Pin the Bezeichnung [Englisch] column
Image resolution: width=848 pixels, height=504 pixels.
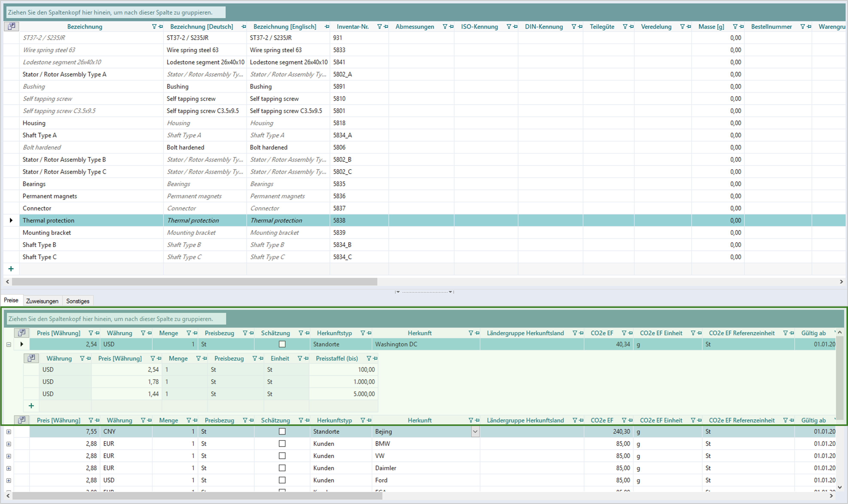[326, 26]
